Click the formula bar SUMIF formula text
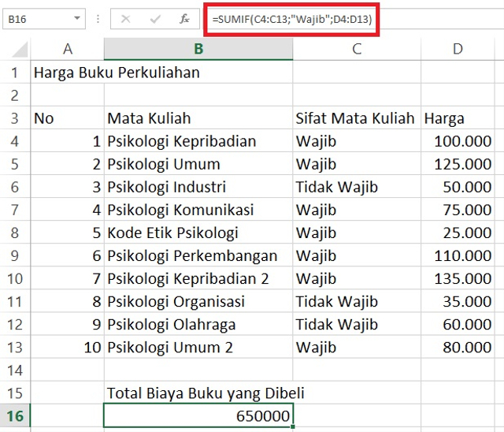This screenshot has height=432, width=504. [292, 20]
